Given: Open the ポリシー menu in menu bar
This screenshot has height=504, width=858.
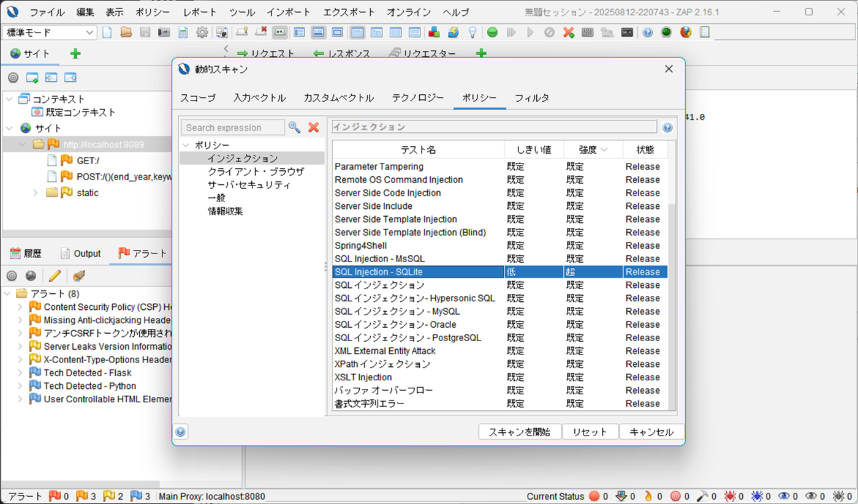Looking at the screenshot, I should click(153, 12).
